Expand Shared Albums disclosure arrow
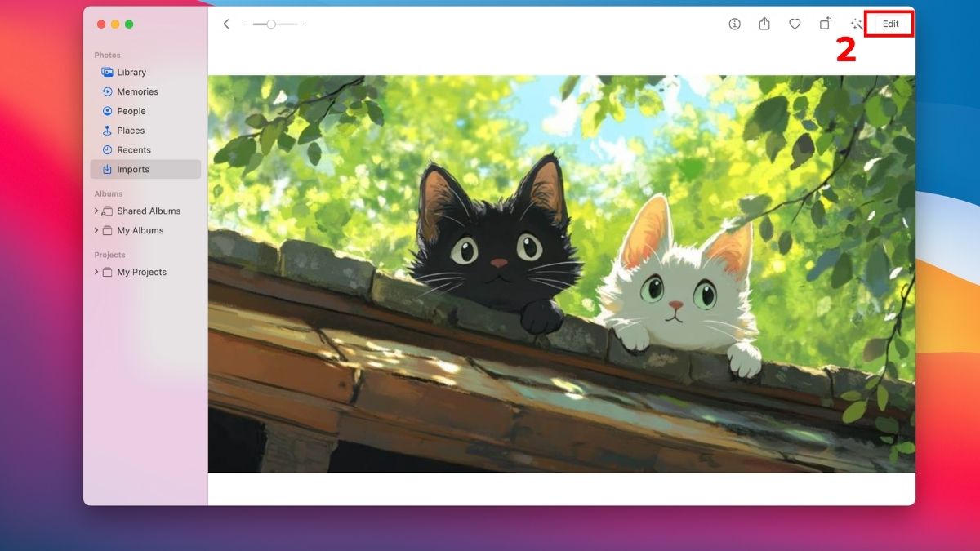Screen dimensions: 980x551 click(96, 211)
